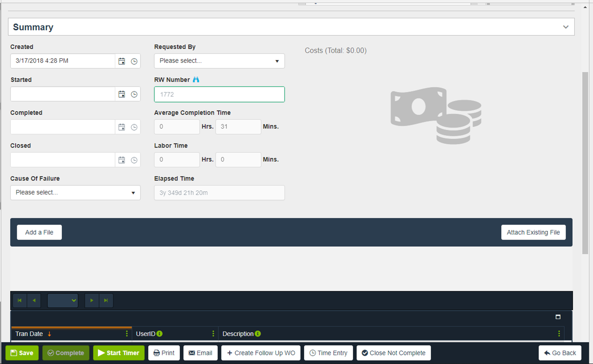
Task: Go to first page of grid
Action: point(20,301)
